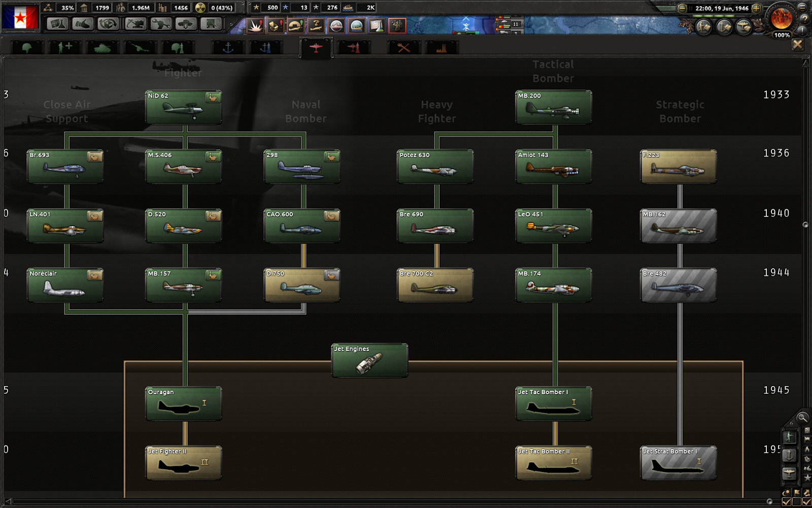Screen dimensions: 812x508
Task: Open the Logistics screen button
Action: coord(211,24)
